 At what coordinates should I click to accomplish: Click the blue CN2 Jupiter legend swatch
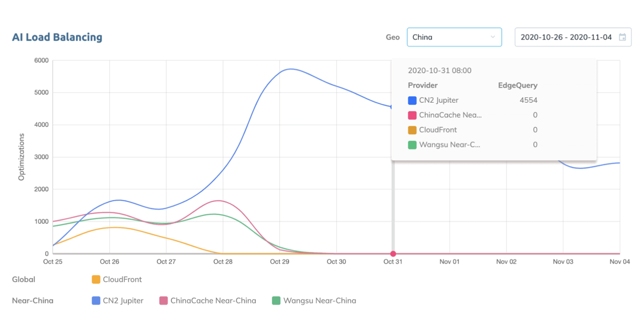point(96,301)
